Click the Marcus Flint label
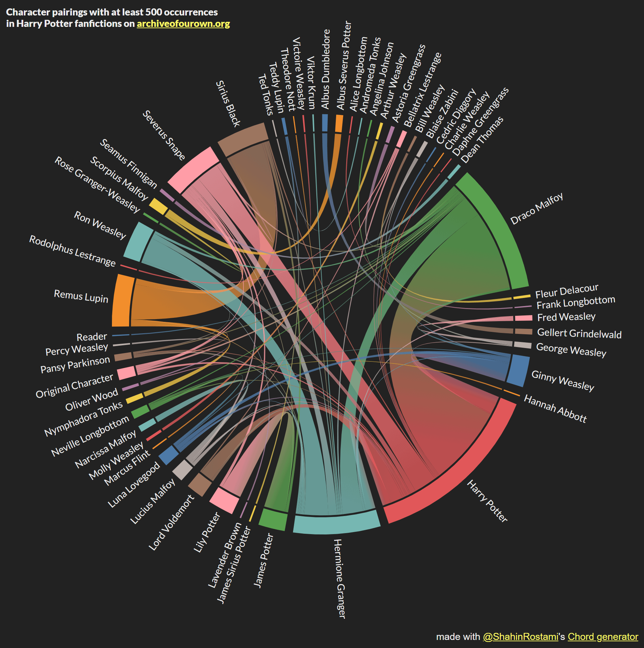This screenshot has width=644, height=648. 127,468
